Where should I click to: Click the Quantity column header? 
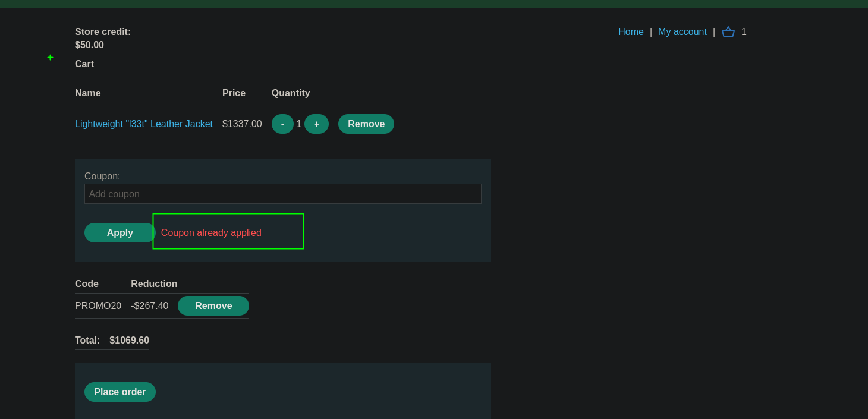click(291, 93)
